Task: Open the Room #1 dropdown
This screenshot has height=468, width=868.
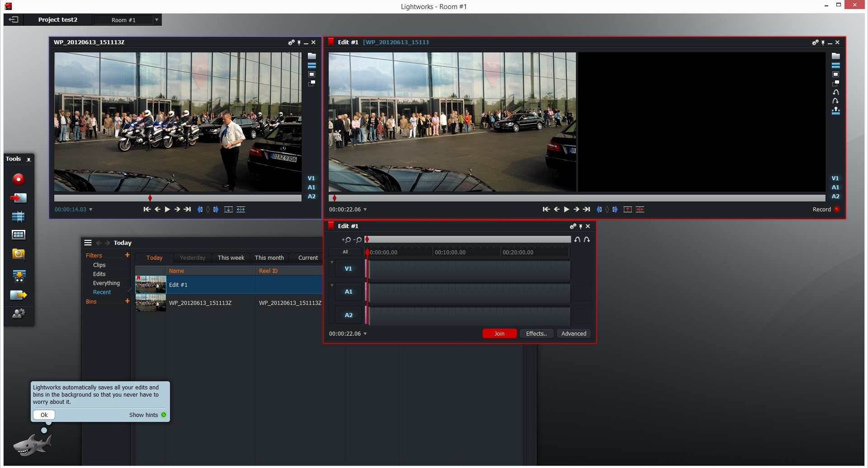Action: 156,20
